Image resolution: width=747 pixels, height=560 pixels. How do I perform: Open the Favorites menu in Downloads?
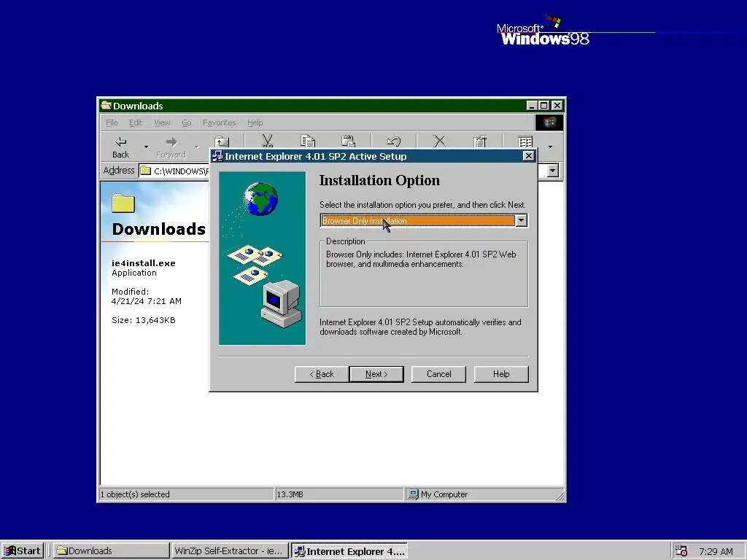(x=219, y=122)
